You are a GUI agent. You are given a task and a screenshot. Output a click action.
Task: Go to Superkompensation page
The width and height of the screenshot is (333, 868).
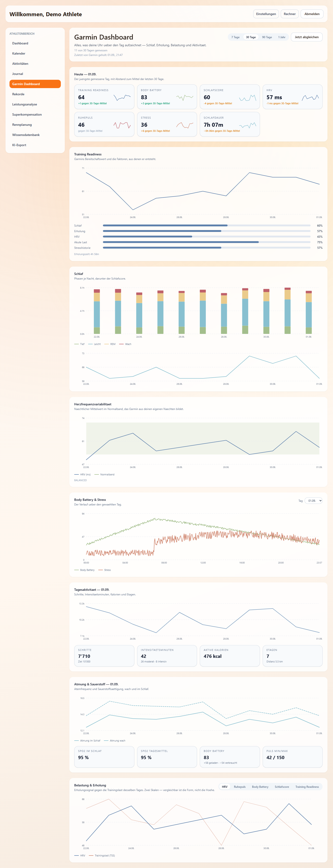pos(35,114)
